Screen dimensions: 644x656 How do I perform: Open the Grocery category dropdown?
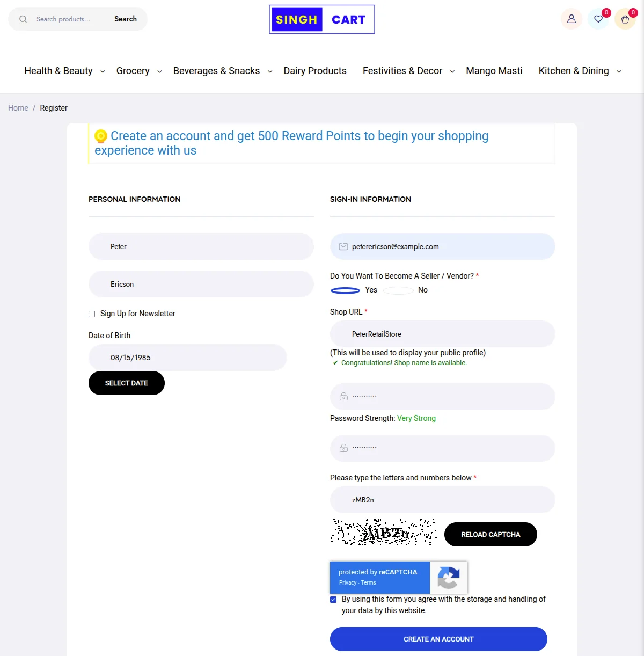[x=133, y=70]
